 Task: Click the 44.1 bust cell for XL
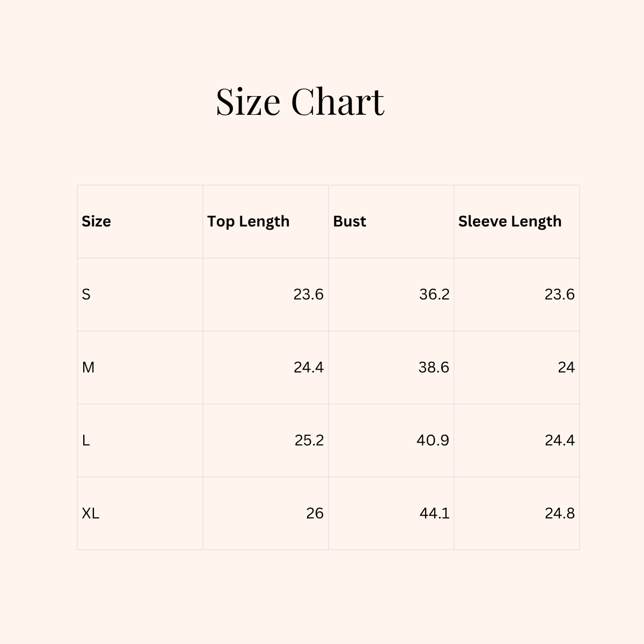[434, 513]
